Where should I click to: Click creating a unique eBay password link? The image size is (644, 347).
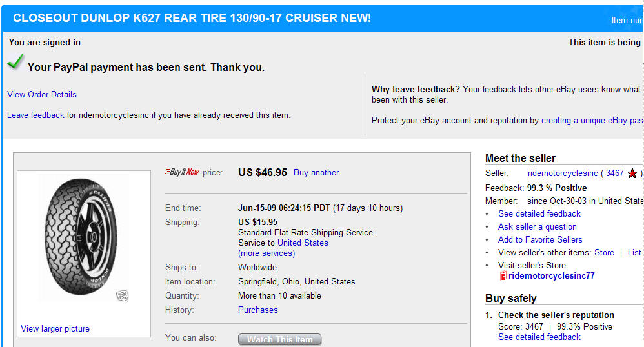[x=591, y=120]
